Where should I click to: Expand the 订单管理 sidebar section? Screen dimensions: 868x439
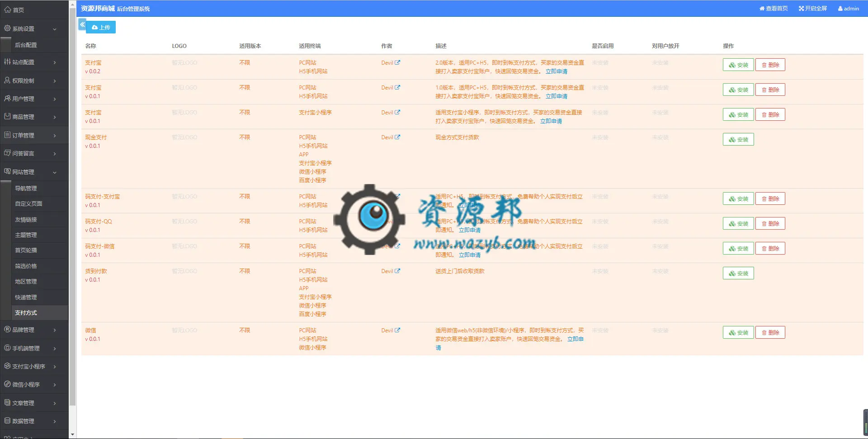click(x=34, y=135)
